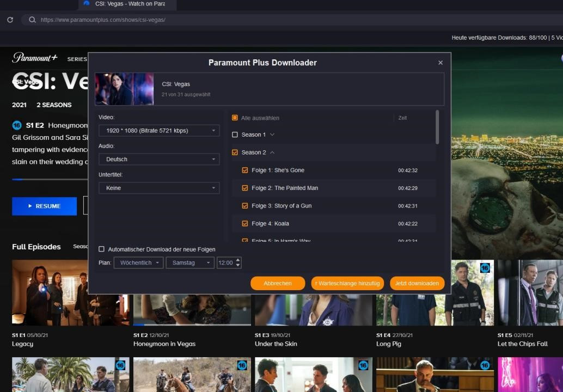Expand the Season 1 episode list
The image size is (563, 392).
[x=272, y=134]
